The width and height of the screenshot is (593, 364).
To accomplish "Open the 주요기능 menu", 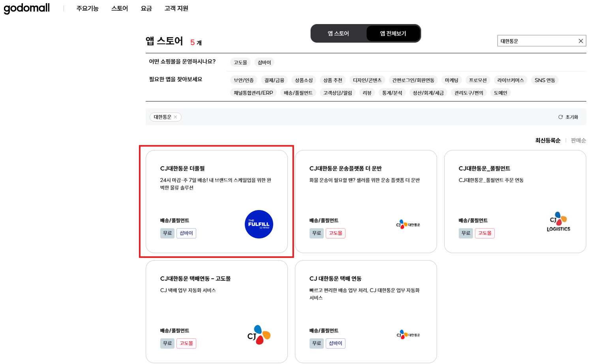I will 88,8.
